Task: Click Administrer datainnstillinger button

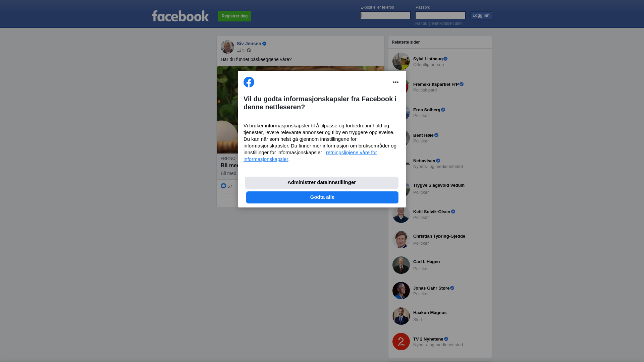Action: [x=322, y=183]
